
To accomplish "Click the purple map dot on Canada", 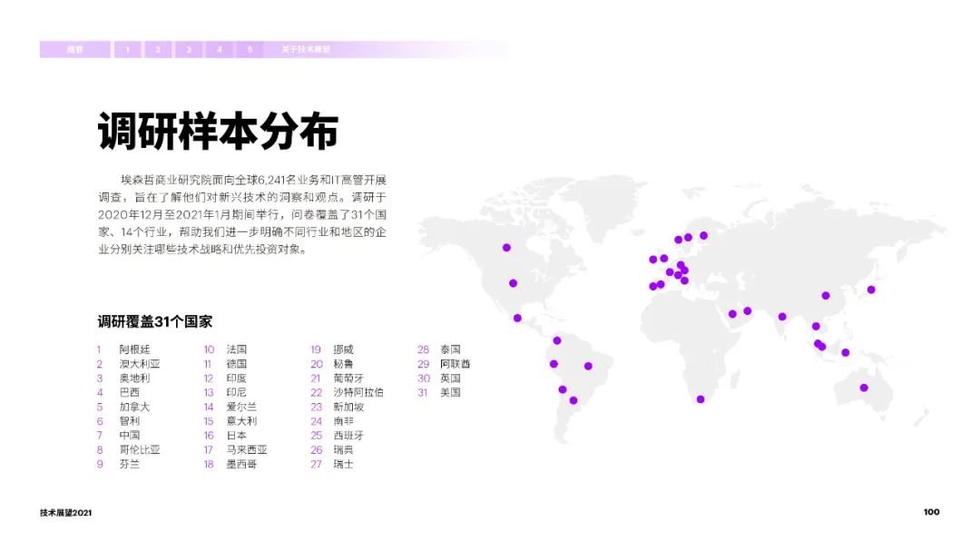I will tap(507, 248).
